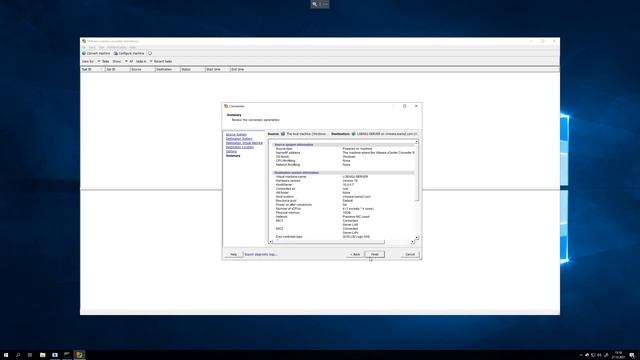Maximize the Conversion dialog
Screen dimensions: 640x360
coord(404,106)
